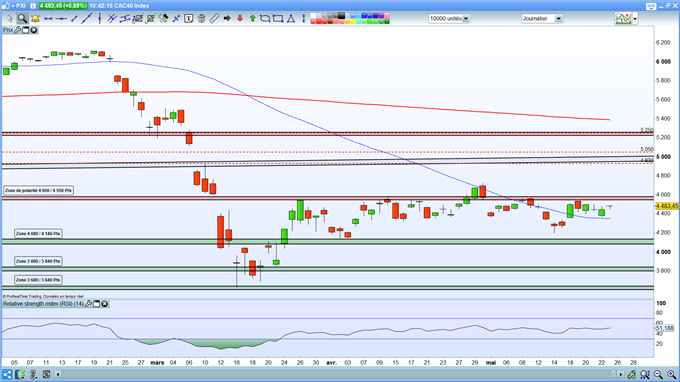Select the hammer and tools icon
The image size is (680, 382).
click(163, 19)
